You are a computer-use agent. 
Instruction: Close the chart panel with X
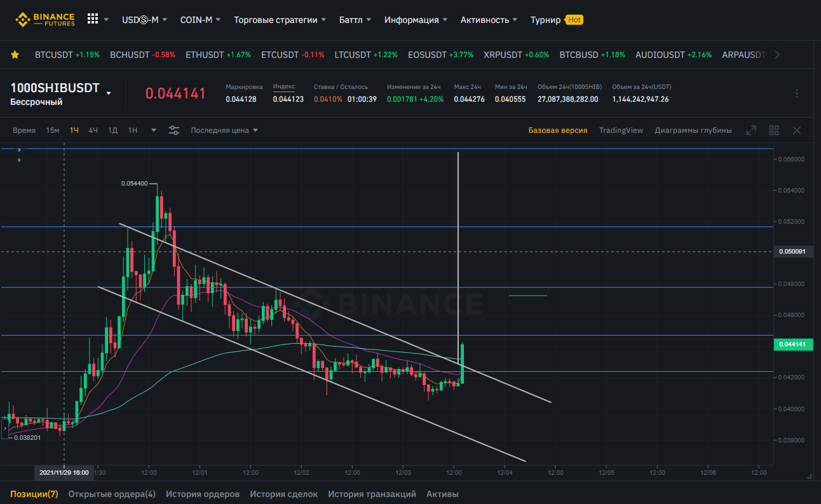tap(797, 130)
